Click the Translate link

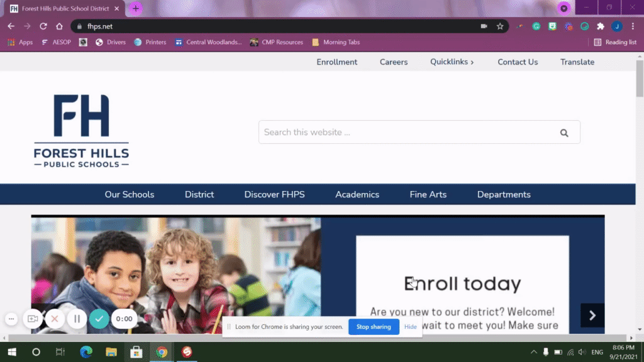(x=577, y=62)
